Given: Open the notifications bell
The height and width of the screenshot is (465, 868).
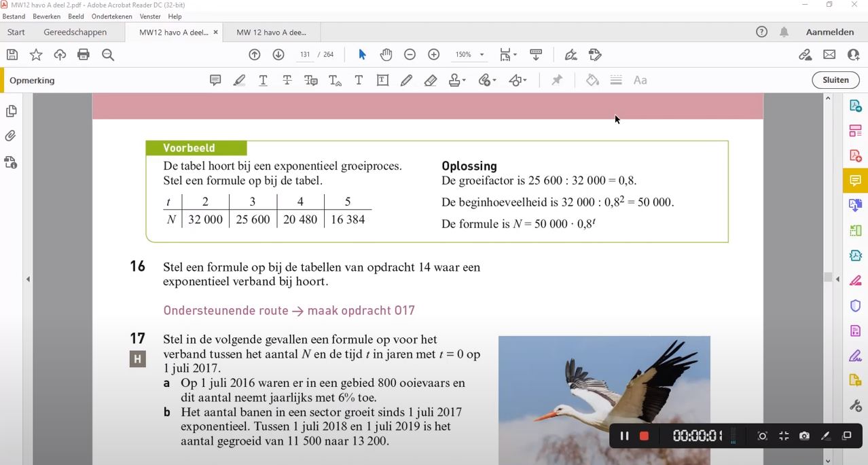Looking at the screenshot, I should (x=784, y=32).
